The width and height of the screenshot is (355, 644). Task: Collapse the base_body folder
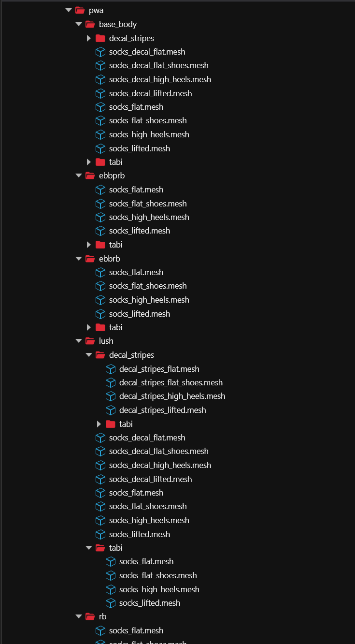79,24
